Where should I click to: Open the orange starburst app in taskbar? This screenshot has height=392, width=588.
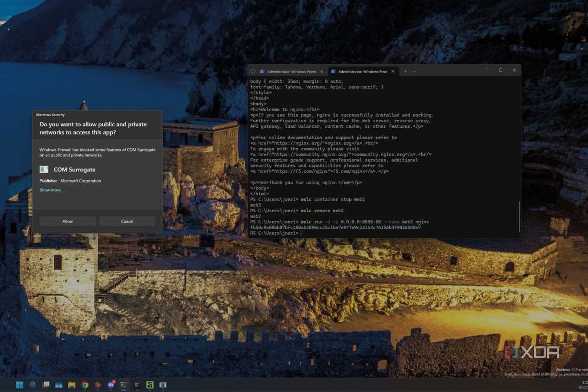[x=98, y=385]
